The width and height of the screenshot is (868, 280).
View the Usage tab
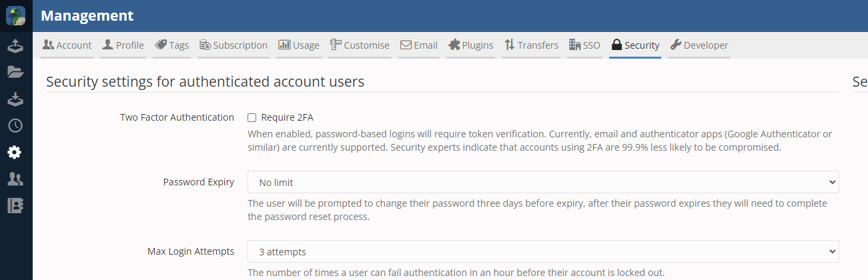(x=298, y=45)
